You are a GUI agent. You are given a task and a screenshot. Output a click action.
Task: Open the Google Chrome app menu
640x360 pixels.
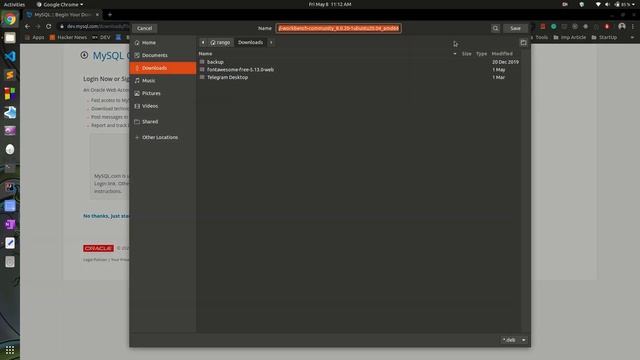click(60, 4)
